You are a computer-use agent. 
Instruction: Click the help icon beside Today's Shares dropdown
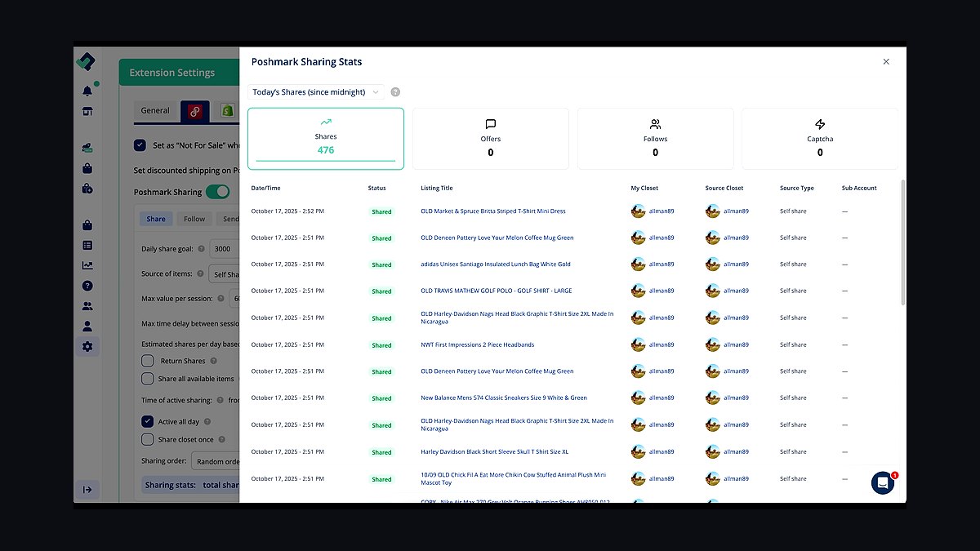click(x=395, y=92)
